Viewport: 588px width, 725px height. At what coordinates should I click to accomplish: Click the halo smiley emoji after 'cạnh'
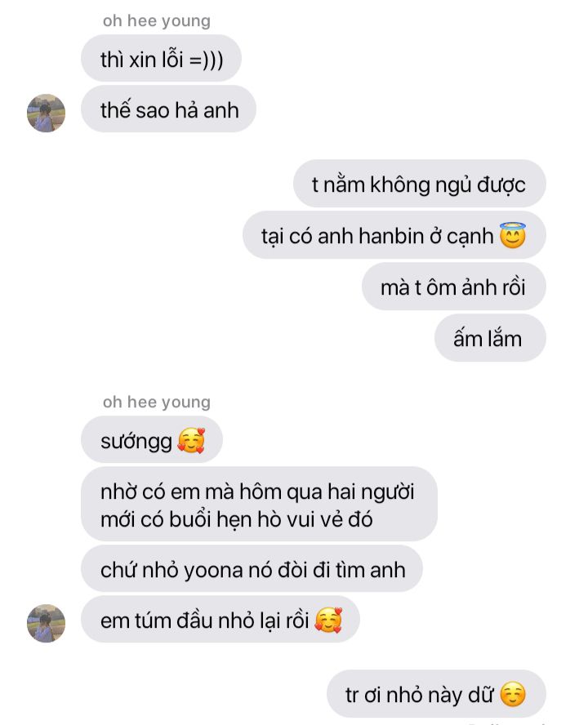[513, 235]
